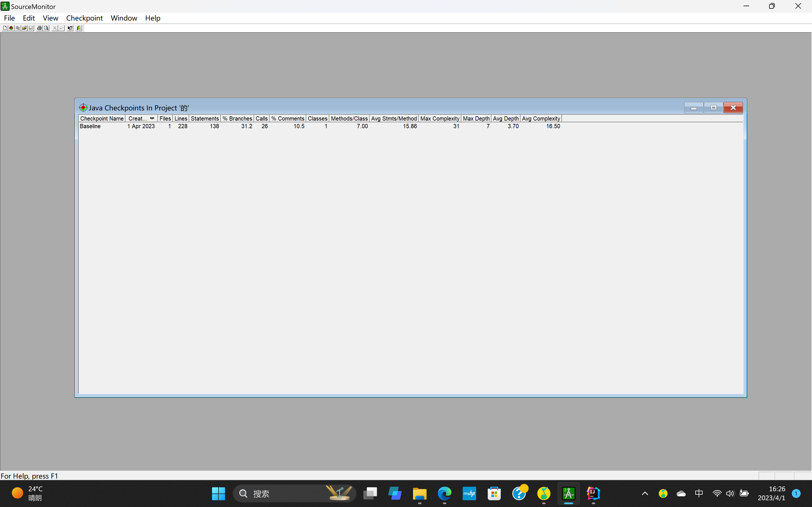Sort by Max Complexity column header
812x507 pixels.
click(x=439, y=118)
